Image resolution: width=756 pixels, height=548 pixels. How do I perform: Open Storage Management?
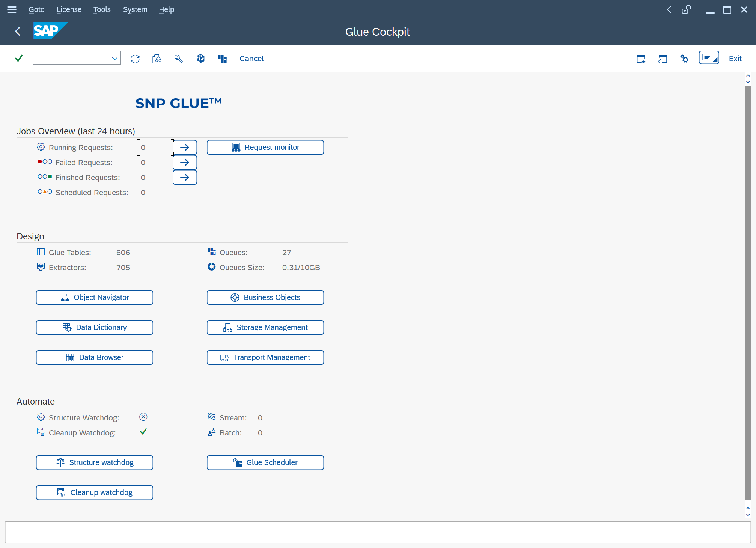coord(265,327)
